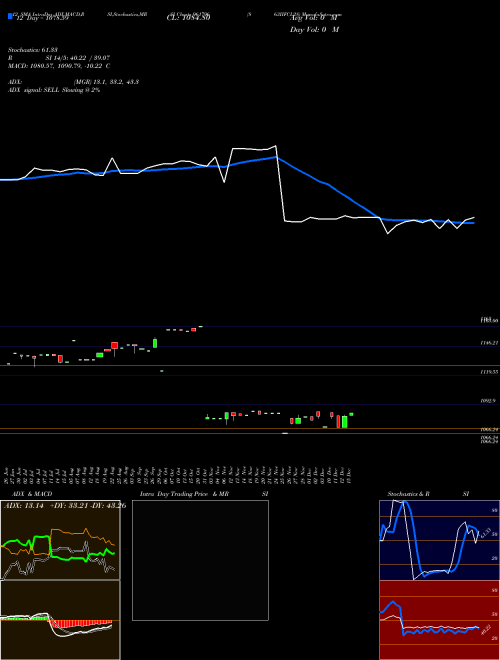Open the red RSI chart panel
Screen dimensions: 500x660
(x=439, y=620)
